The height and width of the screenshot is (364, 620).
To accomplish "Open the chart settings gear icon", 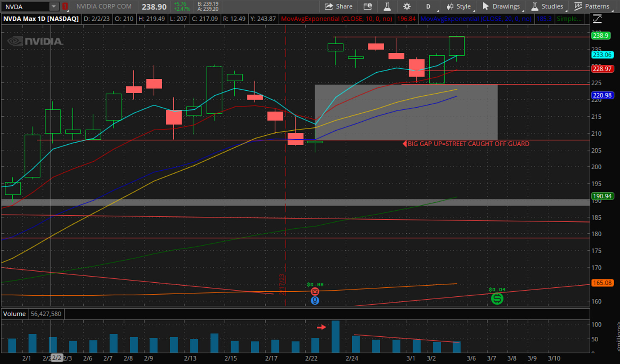I will click(407, 7).
